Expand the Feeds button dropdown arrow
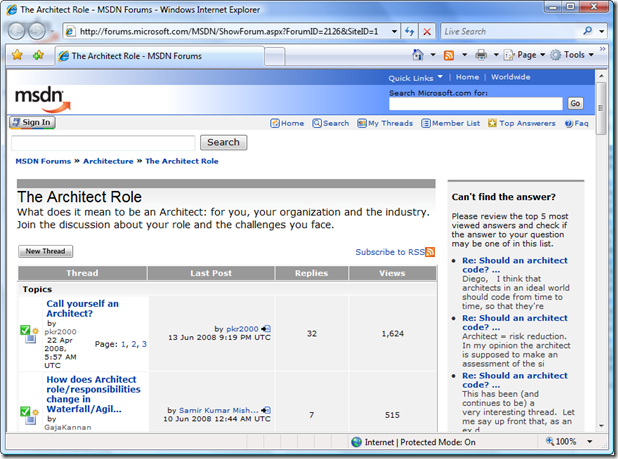618x459 pixels. click(464, 55)
